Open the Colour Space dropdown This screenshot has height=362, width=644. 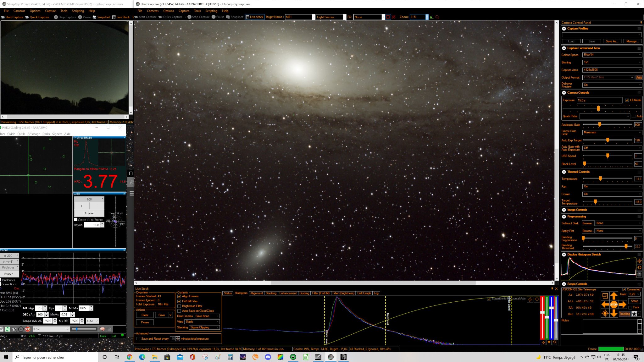[x=612, y=55]
